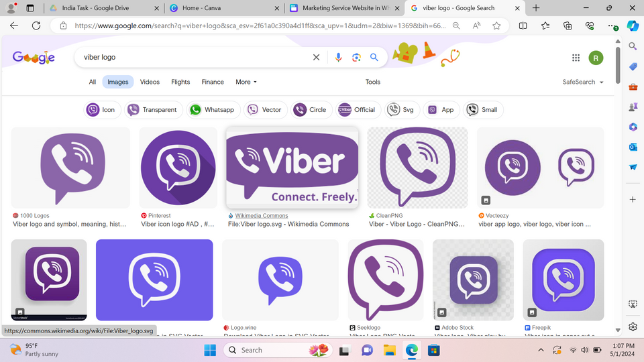Search by image with Google Lens icon

[x=356, y=57]
